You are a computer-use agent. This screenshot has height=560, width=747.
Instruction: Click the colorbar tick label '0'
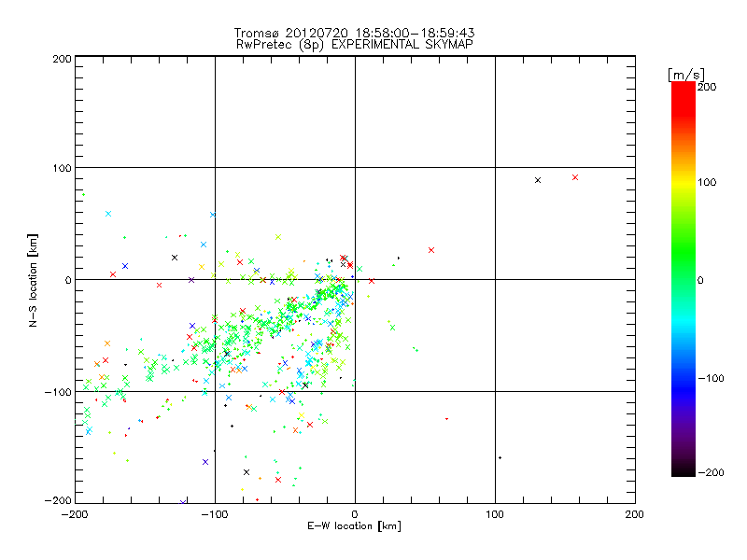coord(700,281)
